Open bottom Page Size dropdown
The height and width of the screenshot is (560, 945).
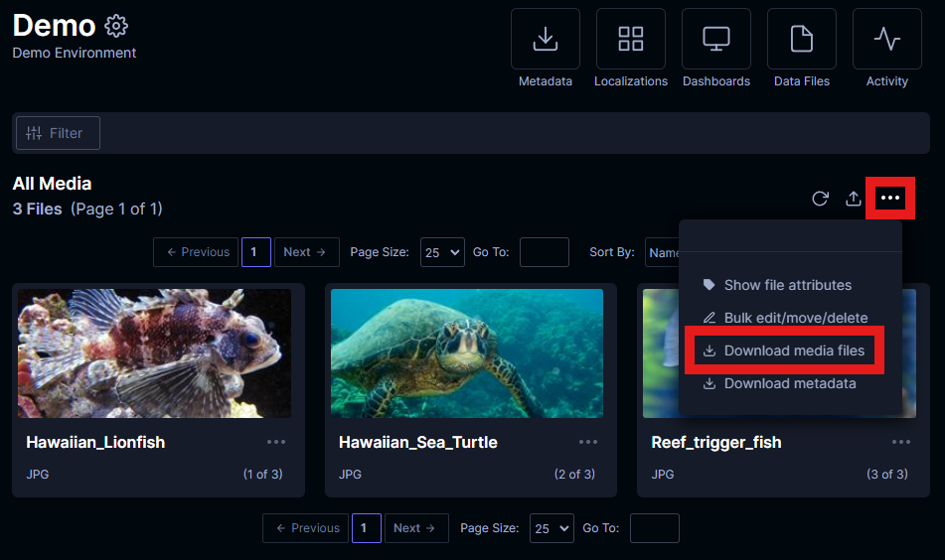pos(552,528)
